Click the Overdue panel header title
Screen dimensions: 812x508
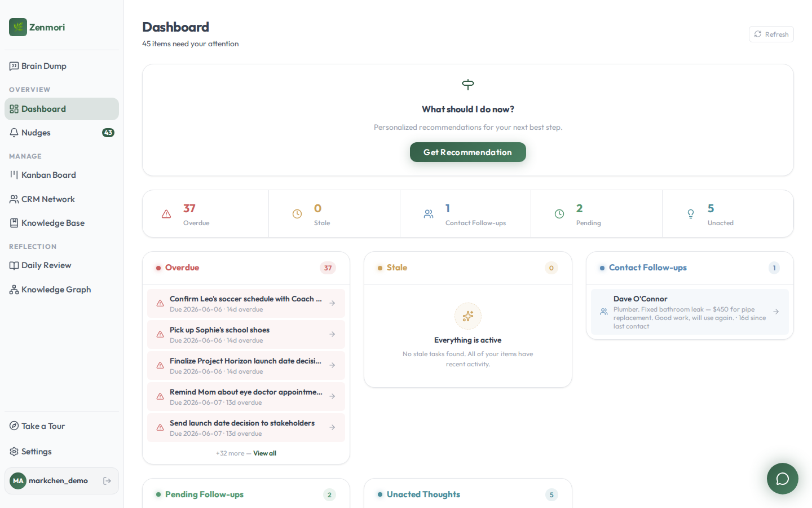tap(182, 268)
